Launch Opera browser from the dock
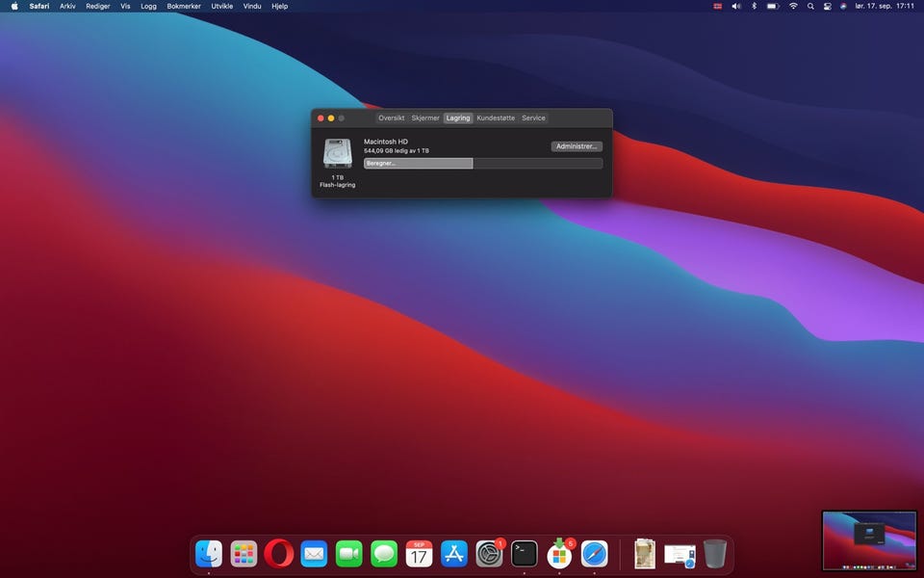The image size is (924, 578). [x=279, y=553]
